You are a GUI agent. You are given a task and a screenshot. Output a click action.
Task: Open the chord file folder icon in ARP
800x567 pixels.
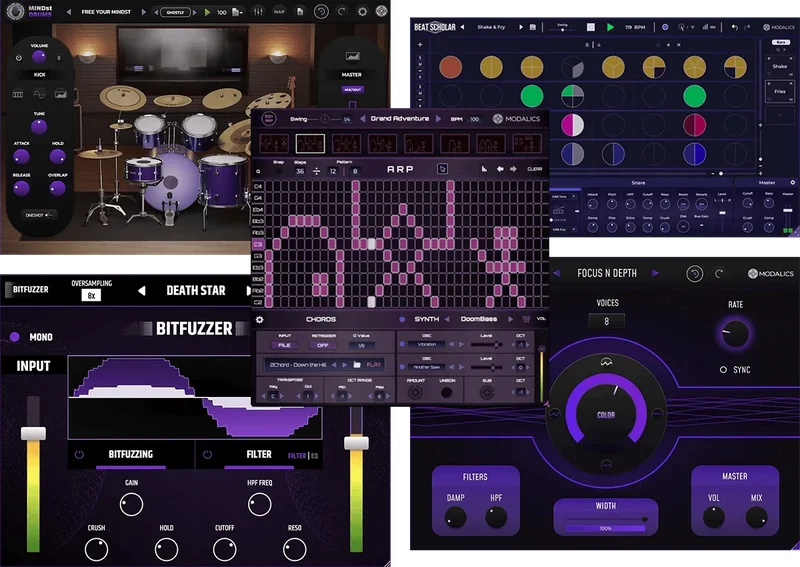pos(357,364)
